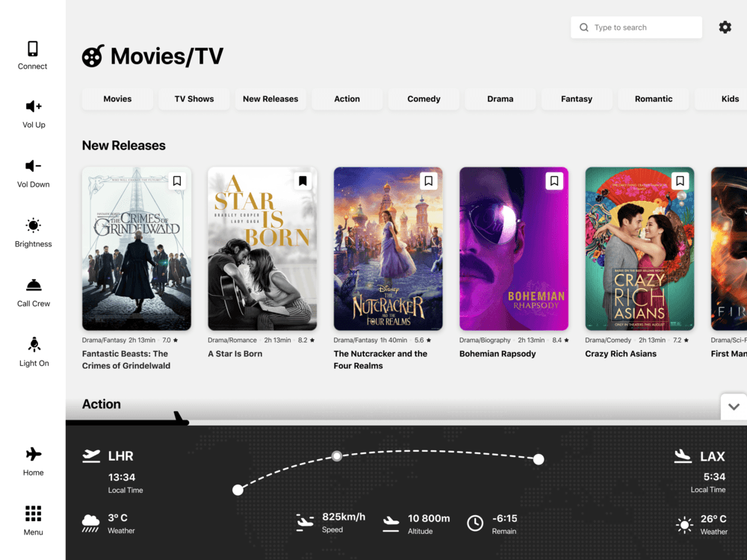The width and height of the screenshot is (747, 560).
Task: Click the flight progress bar plane
Action: point(180,417)
